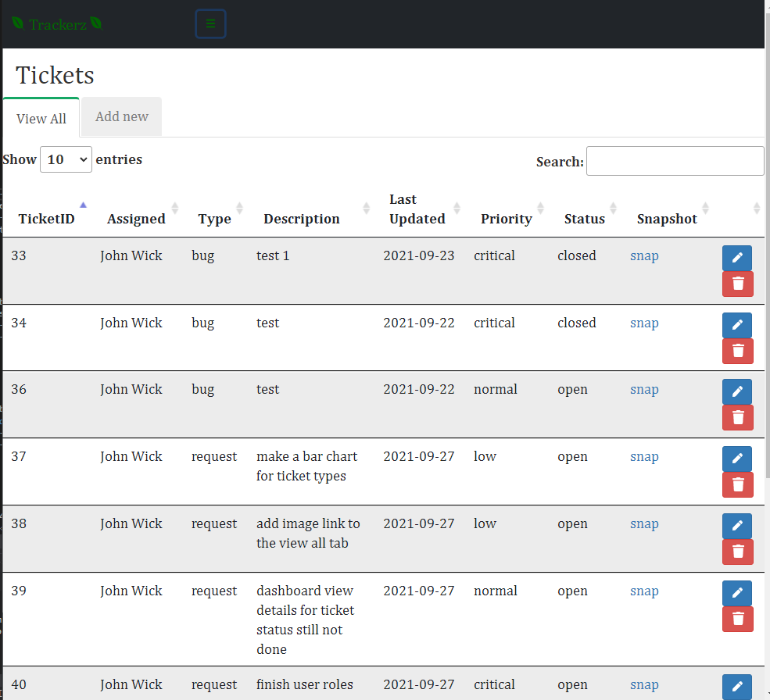Sort table by Priority column
770x700 pixels.
(507, 219)
